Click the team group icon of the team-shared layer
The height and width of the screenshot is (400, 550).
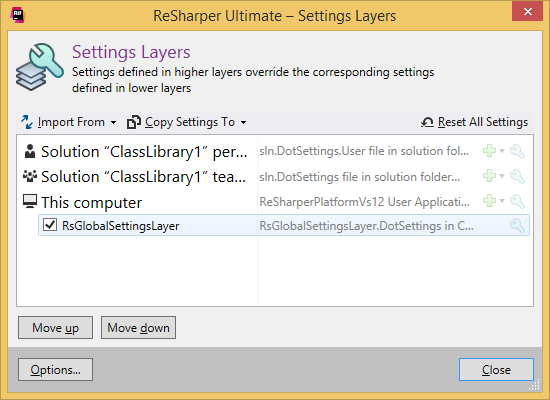coord(30,176)
